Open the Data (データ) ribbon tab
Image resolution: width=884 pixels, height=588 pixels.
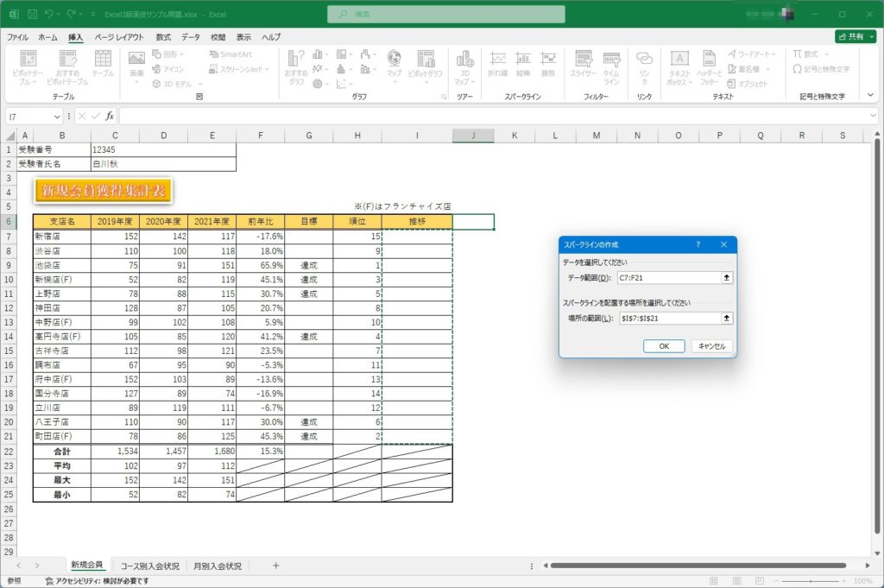click(191, 37)
